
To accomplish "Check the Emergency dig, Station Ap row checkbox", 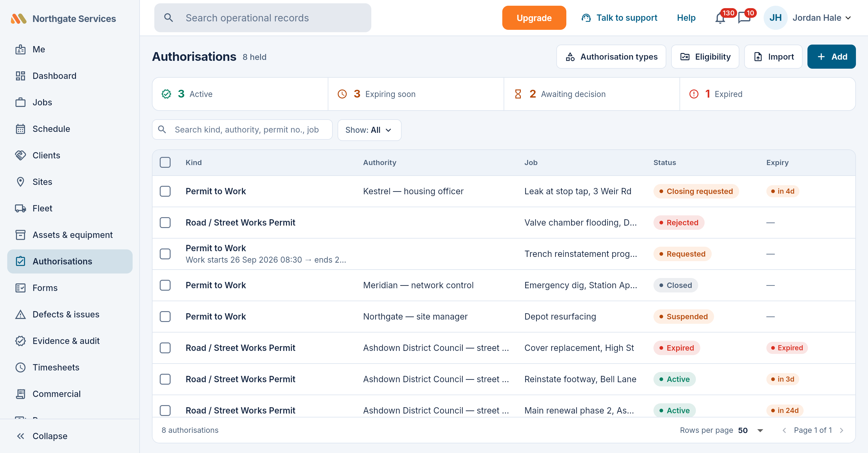I will [x=165, y=285].
